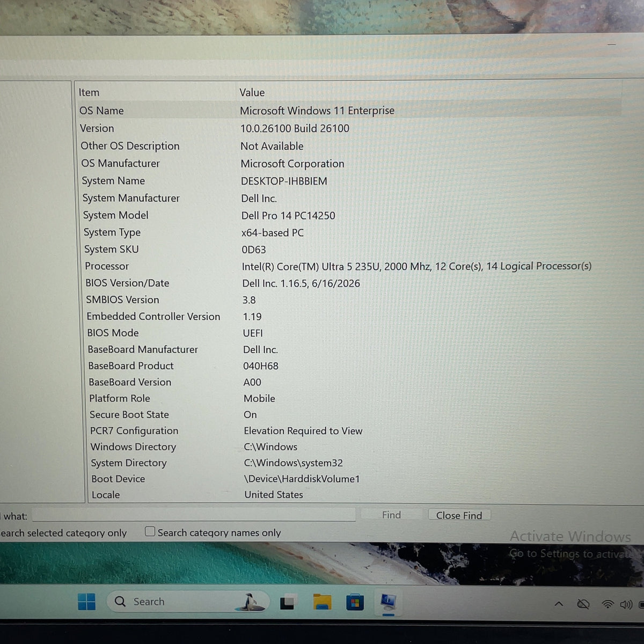Show hidden system tray icons
The height and width of the screenshot is (644, 644).
pyautogui.click(x=559, y=604)
